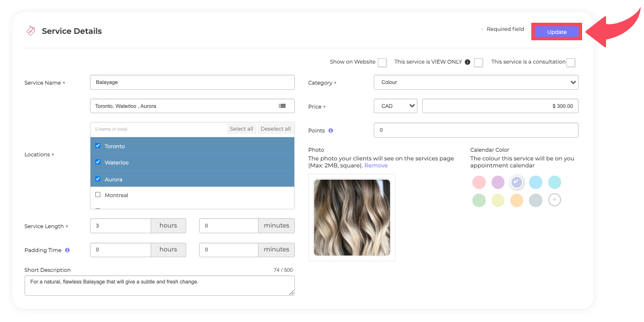Click the Padding Time hours field
The height and width of the screenshot is (322, 644).
[120, 250]
